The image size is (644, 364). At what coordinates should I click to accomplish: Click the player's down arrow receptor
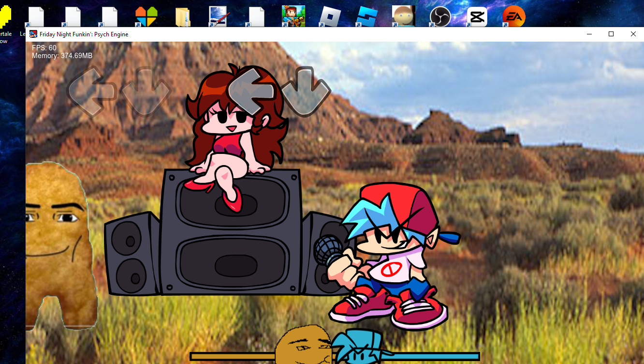[x=305, y=91]
